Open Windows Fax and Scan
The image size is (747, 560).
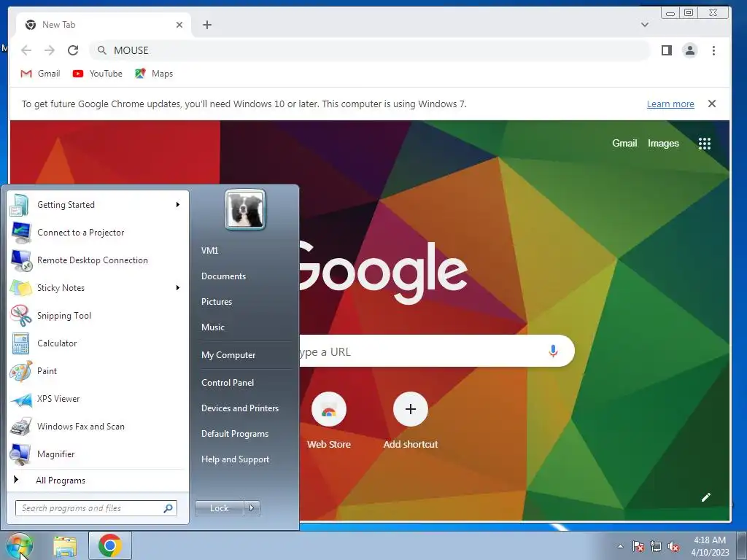click(97, 426)
